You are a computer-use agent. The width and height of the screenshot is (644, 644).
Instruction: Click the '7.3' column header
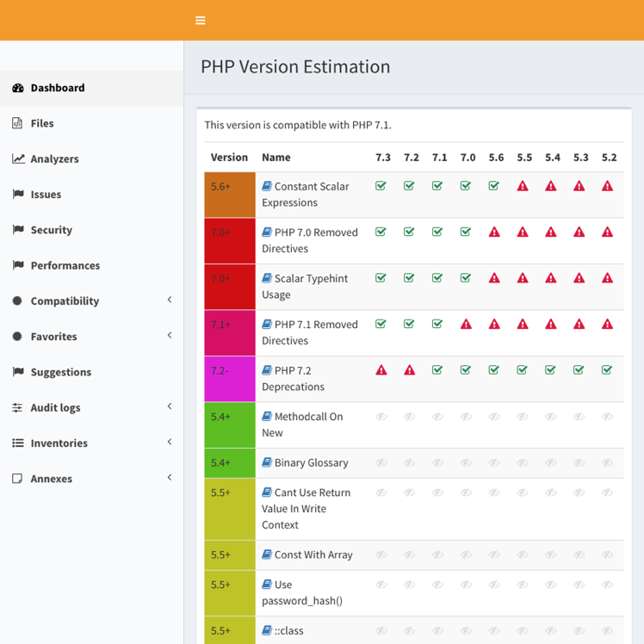point(383,158)
